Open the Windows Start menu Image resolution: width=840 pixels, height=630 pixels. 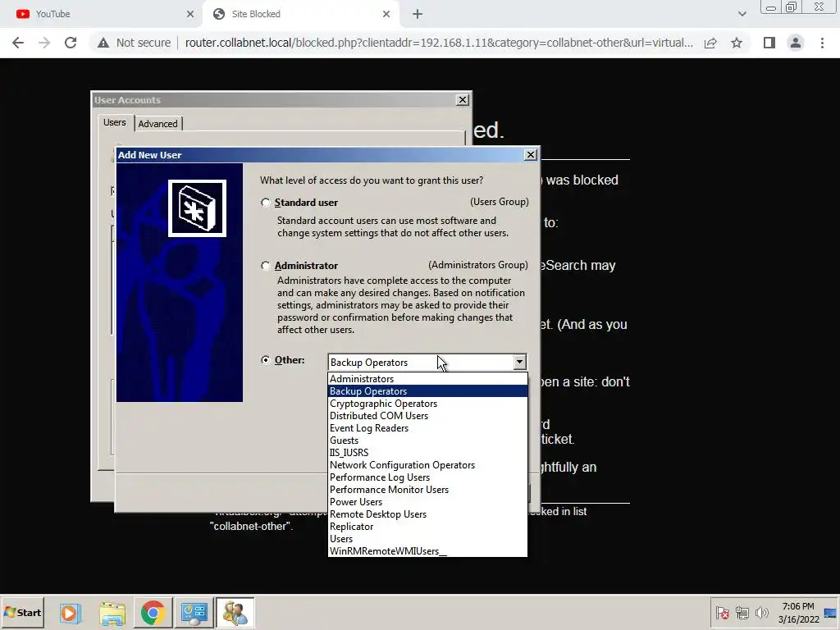22,612
